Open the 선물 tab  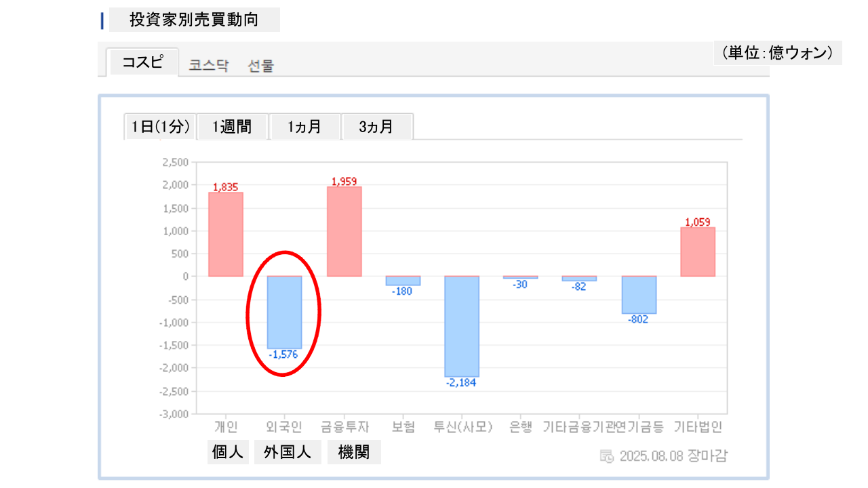click(261, 66)
